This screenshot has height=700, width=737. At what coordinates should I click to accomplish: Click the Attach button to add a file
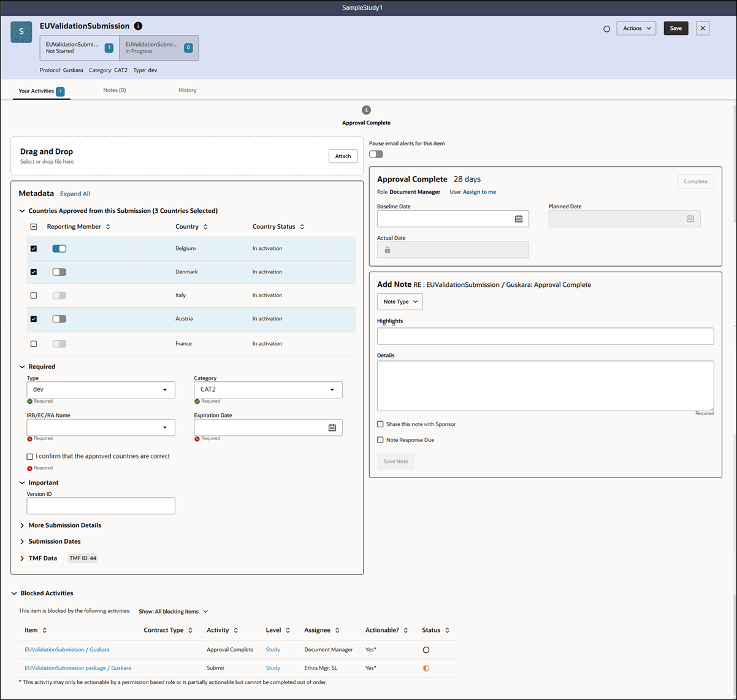(343, 156)
